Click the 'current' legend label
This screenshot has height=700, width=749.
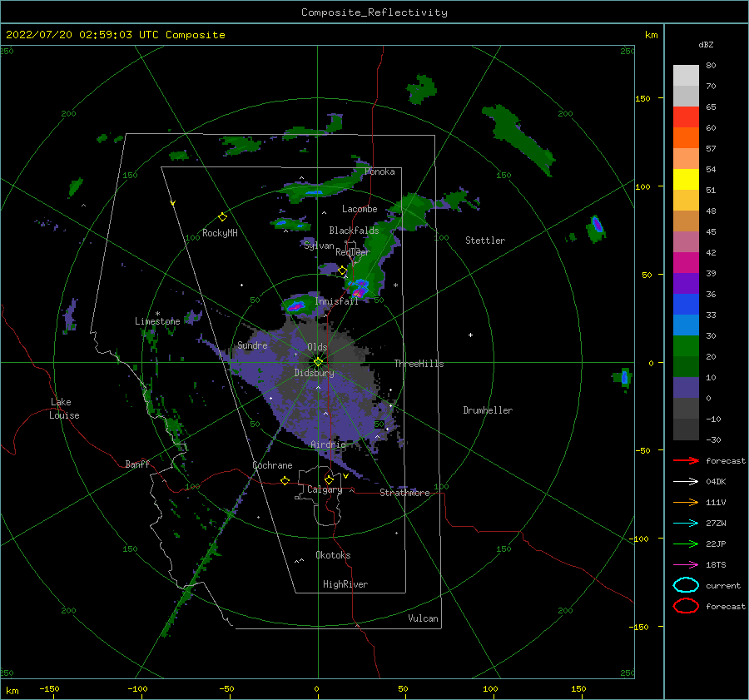(x=723, y=585)
